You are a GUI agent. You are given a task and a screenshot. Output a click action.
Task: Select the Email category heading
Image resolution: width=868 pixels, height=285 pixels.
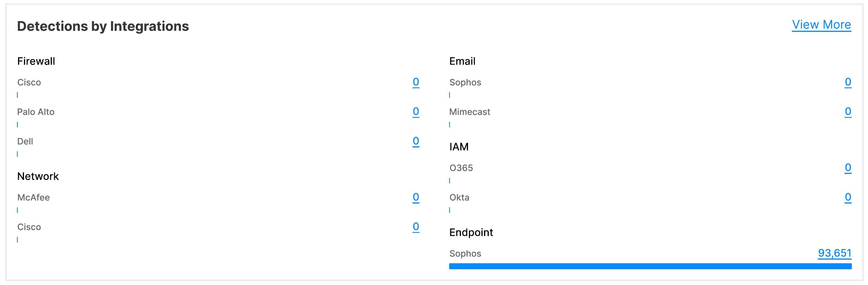(462, 61)
